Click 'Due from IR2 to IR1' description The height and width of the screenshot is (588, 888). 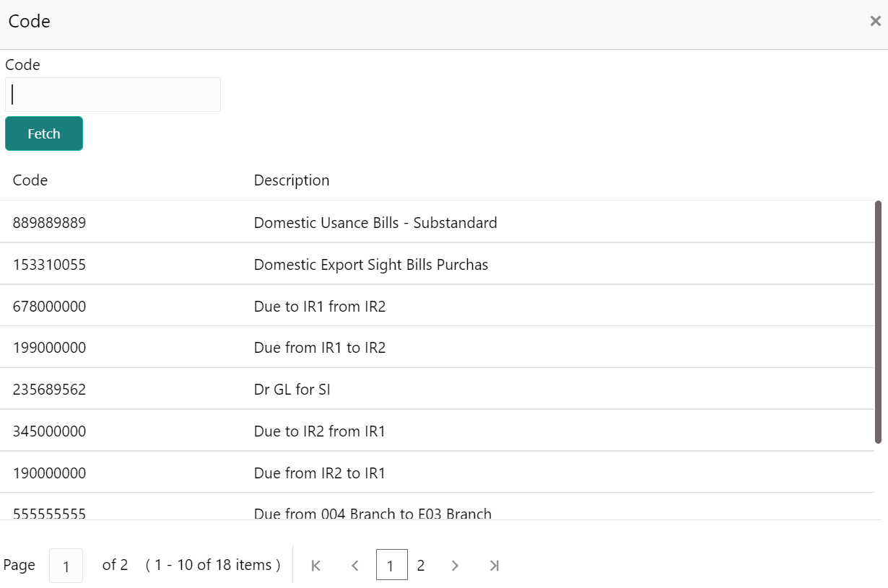point(320,473)
